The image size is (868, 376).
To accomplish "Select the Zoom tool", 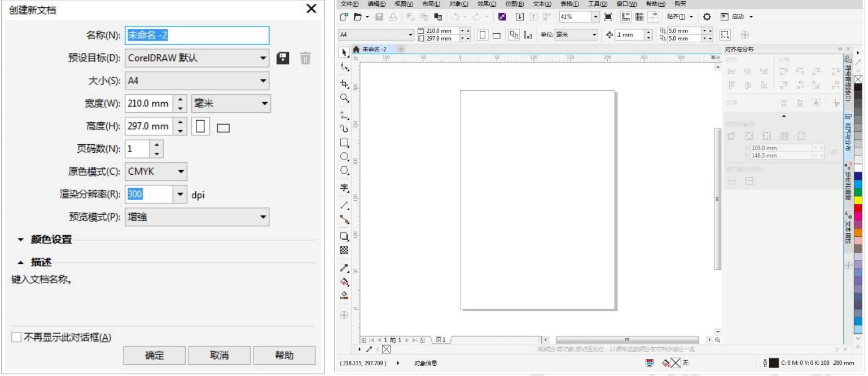I will click(343, 98).
